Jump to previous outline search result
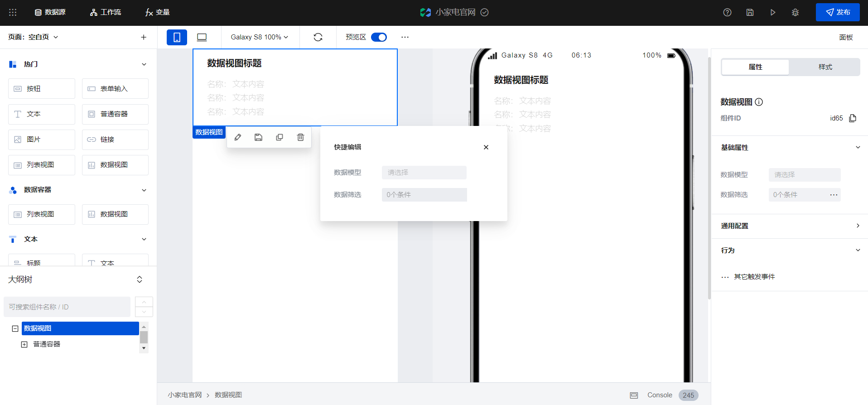Screen dimensions: 868x405 point(144,302)
